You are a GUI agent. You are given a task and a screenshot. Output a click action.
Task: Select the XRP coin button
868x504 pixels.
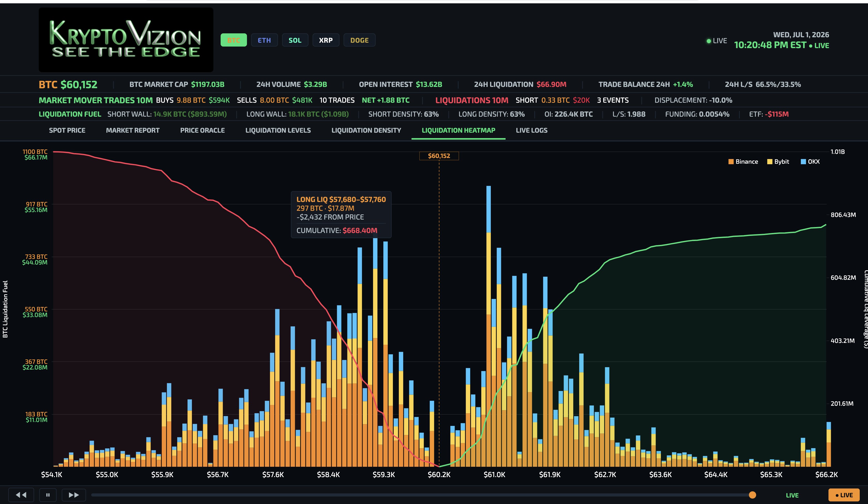click(326, 40)
